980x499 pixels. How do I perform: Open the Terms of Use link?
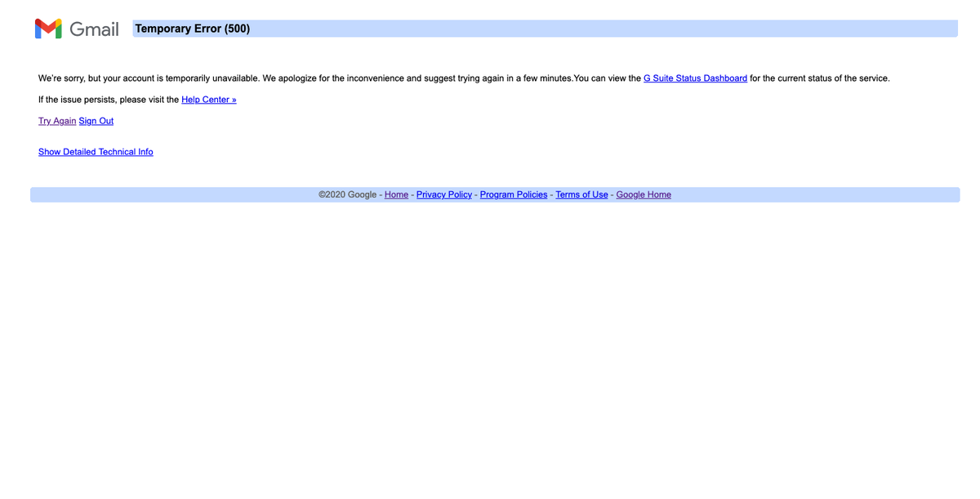(581, 194)
